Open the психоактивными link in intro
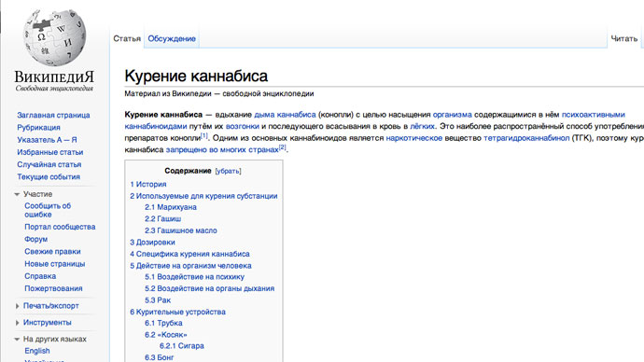 (593, 115)
